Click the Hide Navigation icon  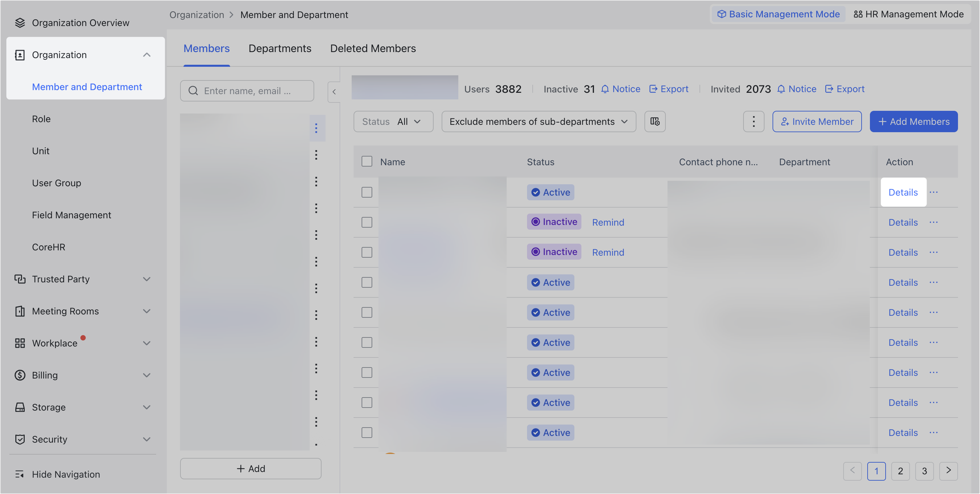coord(20,474)
